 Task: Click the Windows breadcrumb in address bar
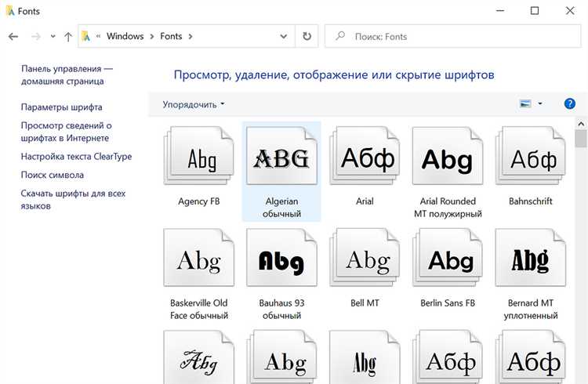point(125,36)
